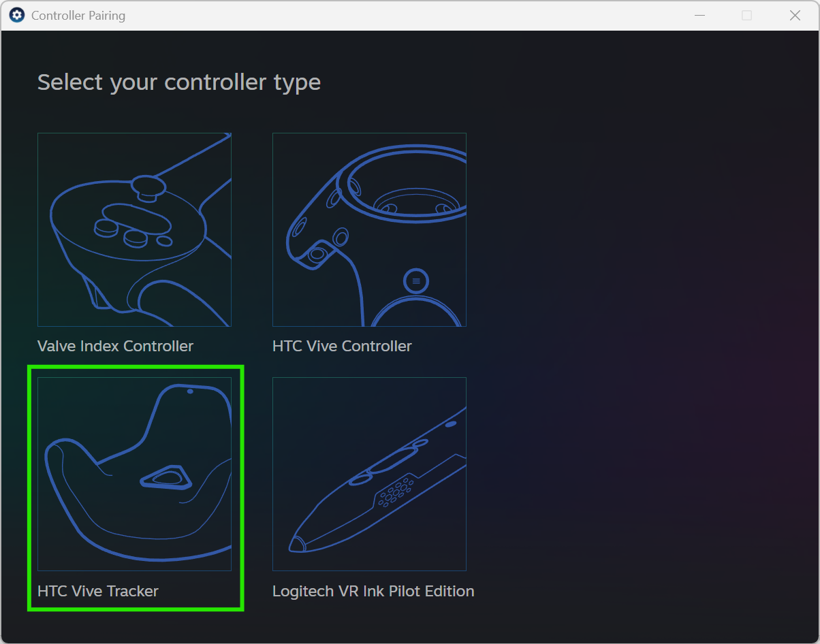Viewport: 820px width, 644px height.
Task: Click the 'Select your controller type' heading
Action: pyautogui.click(x=179, y=82)
